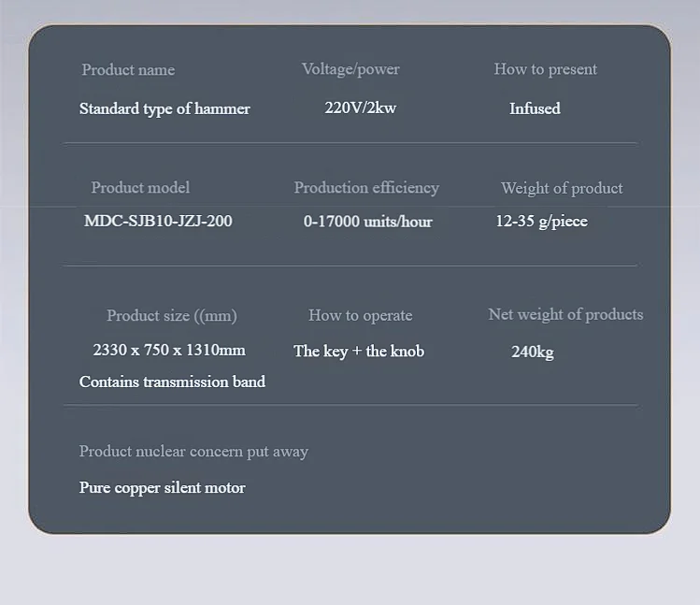Select the "240kg" weight value
Image resolution: width=700 pixels, height=605 pixels.
532,353
